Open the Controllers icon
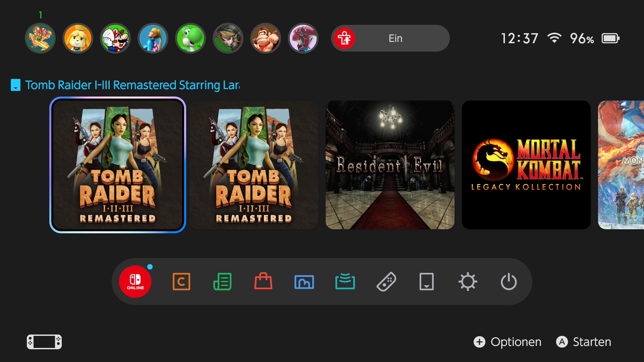This screenshot has height=362, width=644. [386, 282]
